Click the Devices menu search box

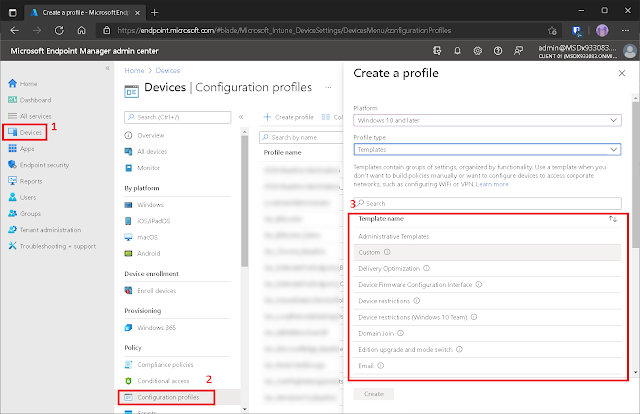pos(178,117)
